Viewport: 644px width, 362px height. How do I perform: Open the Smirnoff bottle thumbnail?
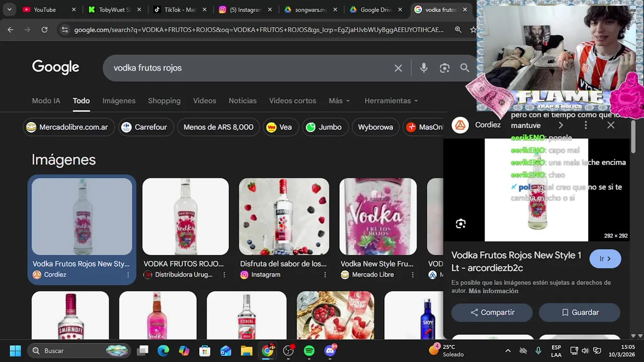(x=70, y=315)
